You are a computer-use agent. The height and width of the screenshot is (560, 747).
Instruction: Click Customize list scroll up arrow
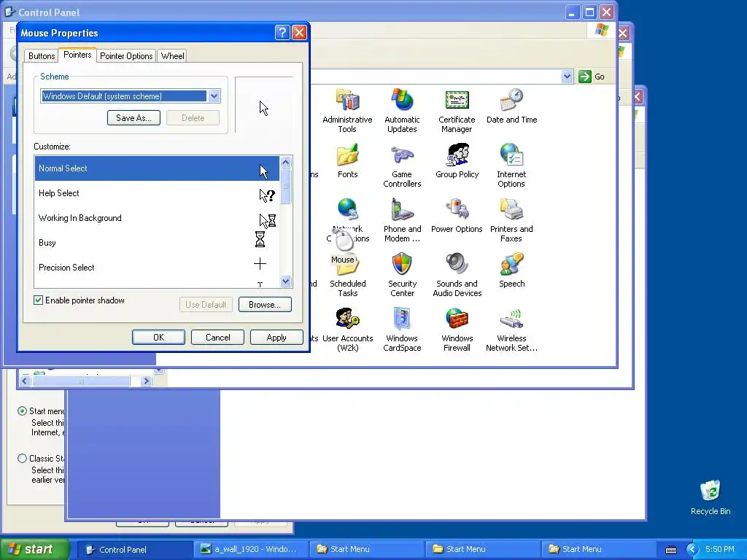(x=285, y=162)
